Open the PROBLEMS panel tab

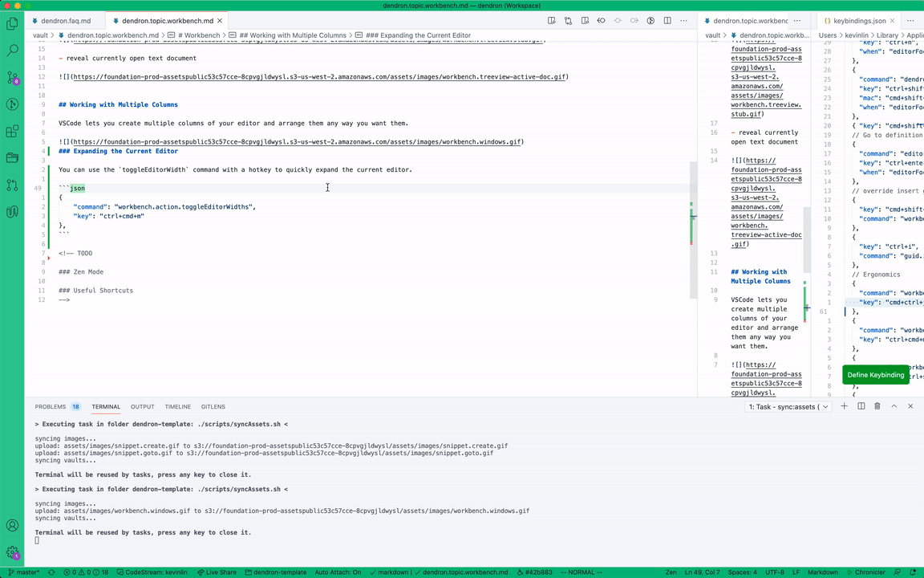pyautogui.click(x=57, y=406)
